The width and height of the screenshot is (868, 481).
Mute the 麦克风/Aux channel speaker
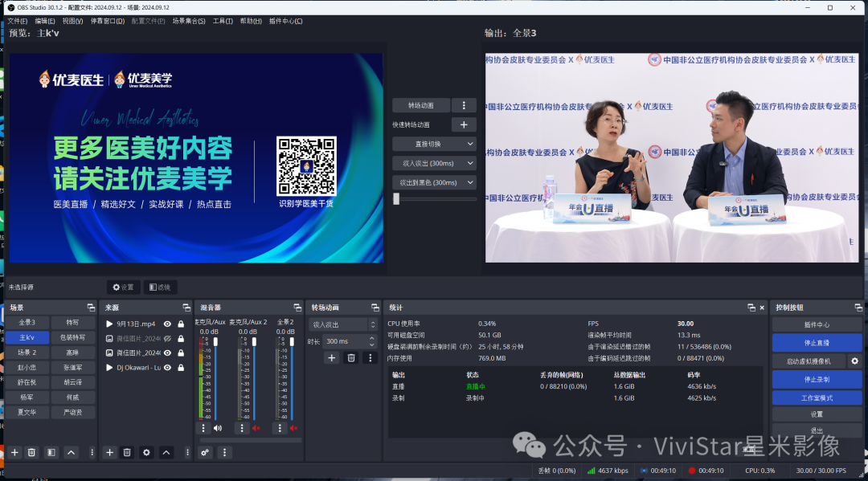218,428
